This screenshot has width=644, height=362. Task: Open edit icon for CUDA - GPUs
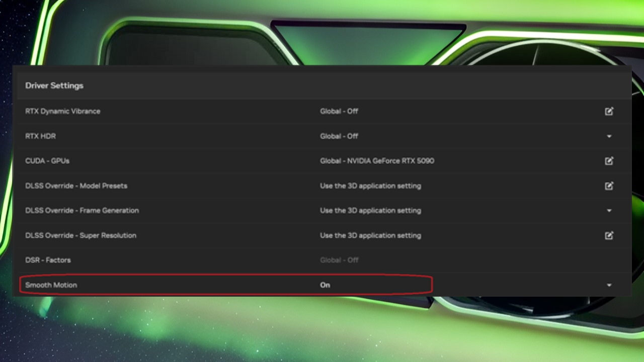(x=609, y=161)
